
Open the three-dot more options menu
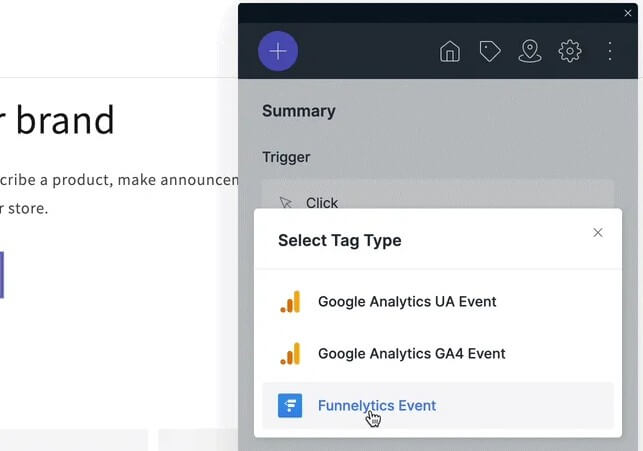click(x=610, y=51)
